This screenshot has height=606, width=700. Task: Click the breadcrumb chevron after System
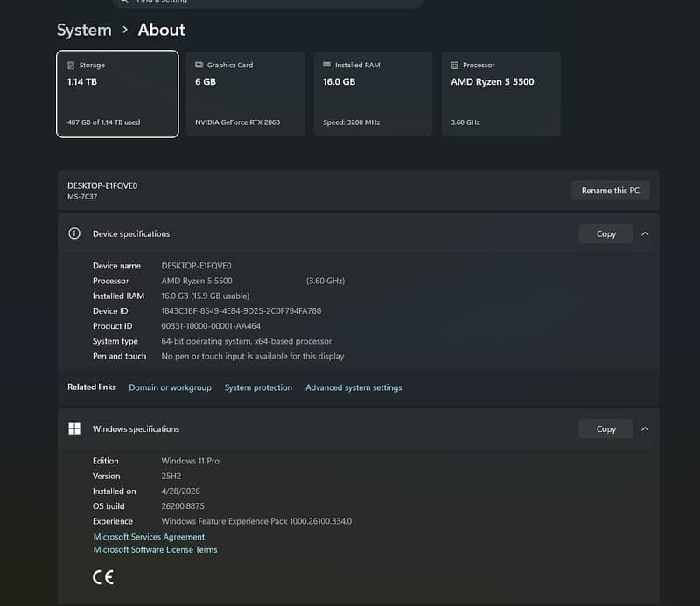[125, 30]
